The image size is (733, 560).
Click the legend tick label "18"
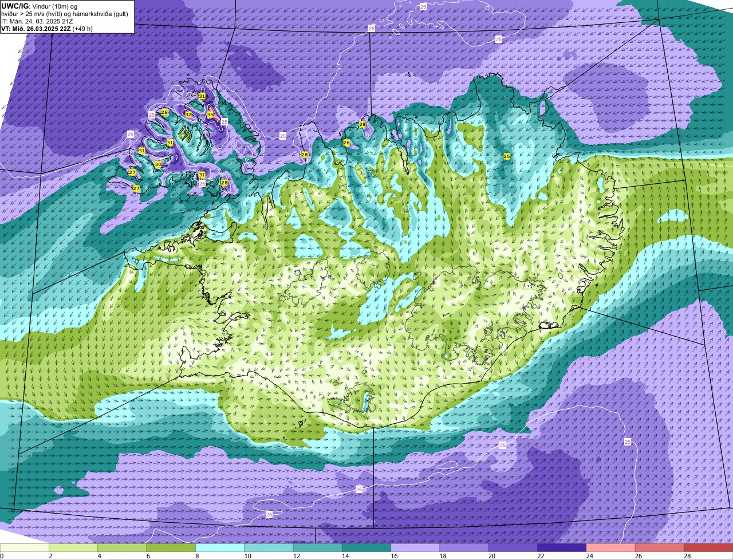pyautogui.click(x=443, y=556)
